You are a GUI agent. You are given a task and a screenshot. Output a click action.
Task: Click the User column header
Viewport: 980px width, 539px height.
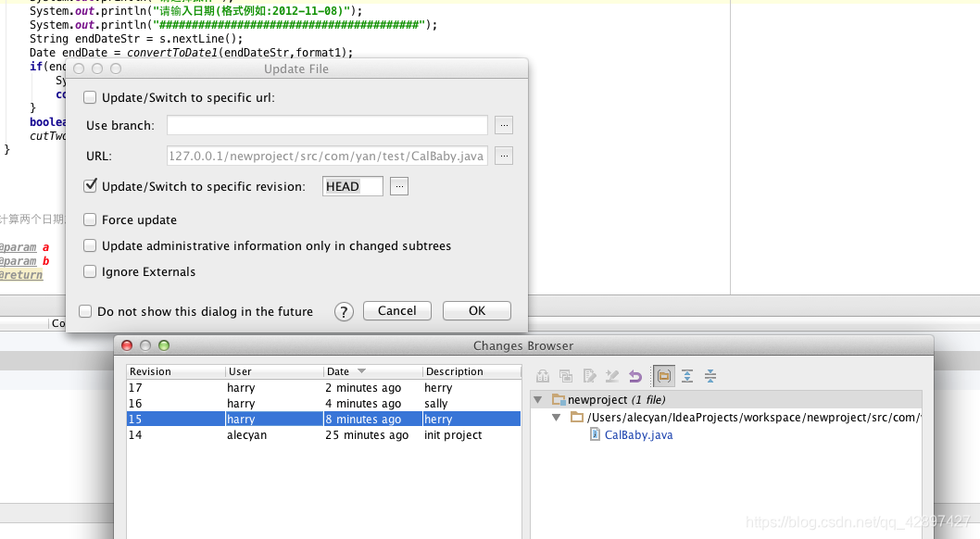click(274, 371)
